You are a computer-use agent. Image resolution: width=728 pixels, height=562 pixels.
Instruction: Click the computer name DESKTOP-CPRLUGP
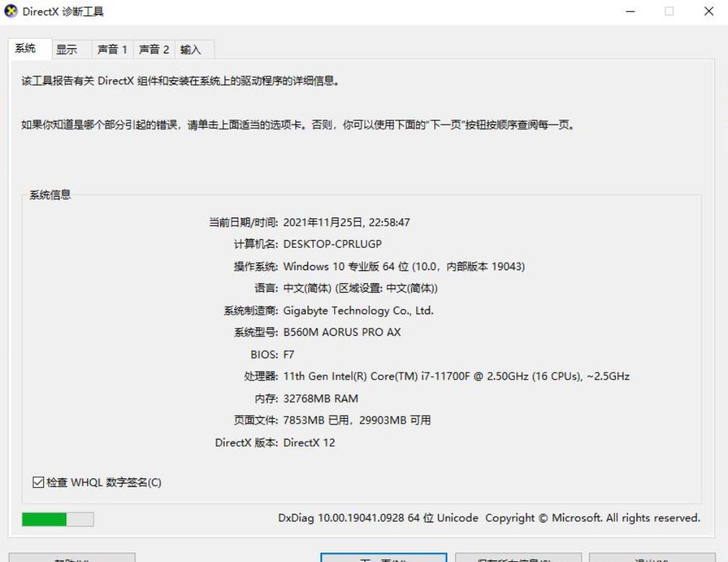pos(333,244)
